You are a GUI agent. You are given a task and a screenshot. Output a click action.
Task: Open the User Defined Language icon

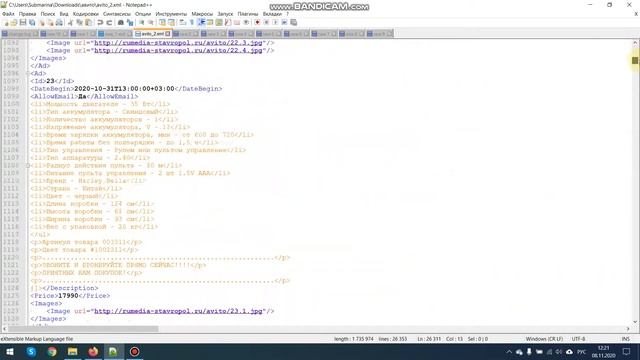click(x=210, y=22)
